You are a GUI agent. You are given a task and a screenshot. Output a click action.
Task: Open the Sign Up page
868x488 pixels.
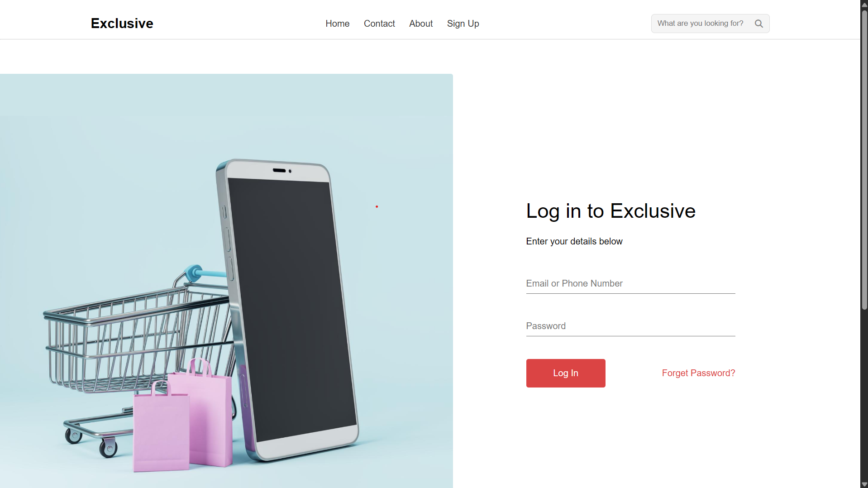point(463,24)
